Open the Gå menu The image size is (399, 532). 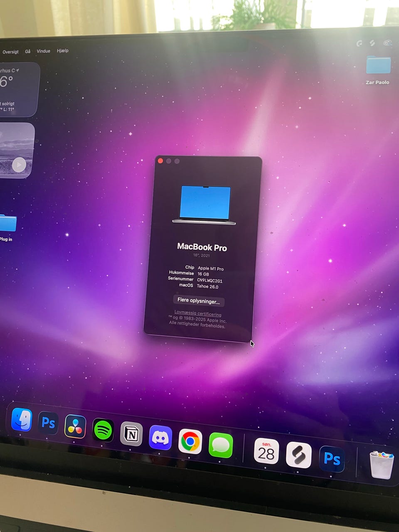[28, 52]
